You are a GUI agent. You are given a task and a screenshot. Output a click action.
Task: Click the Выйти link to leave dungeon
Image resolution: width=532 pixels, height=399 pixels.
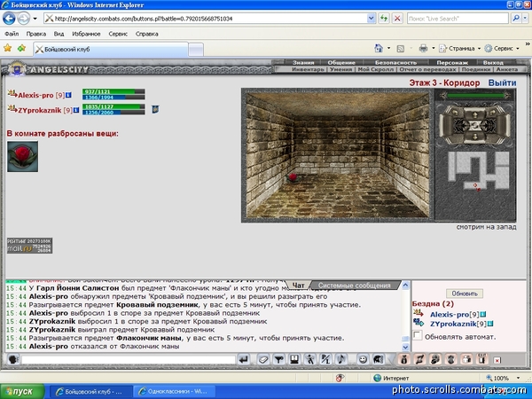pos(502,82)
